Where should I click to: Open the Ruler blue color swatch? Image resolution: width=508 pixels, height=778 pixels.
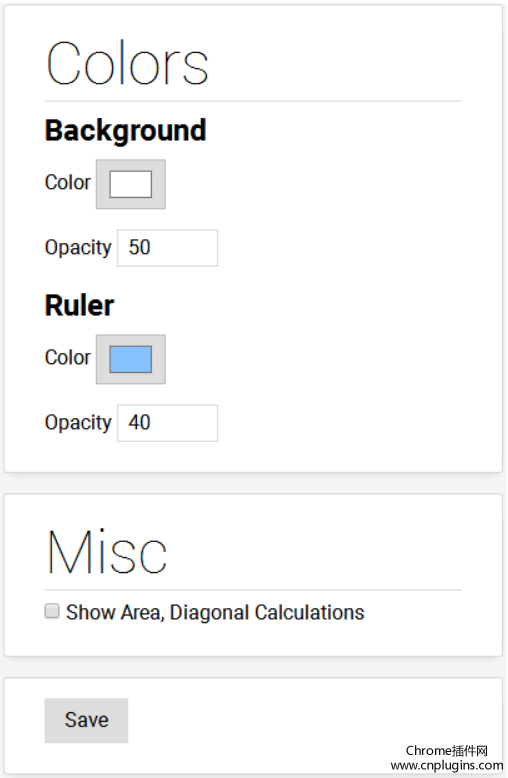[130, 359]
